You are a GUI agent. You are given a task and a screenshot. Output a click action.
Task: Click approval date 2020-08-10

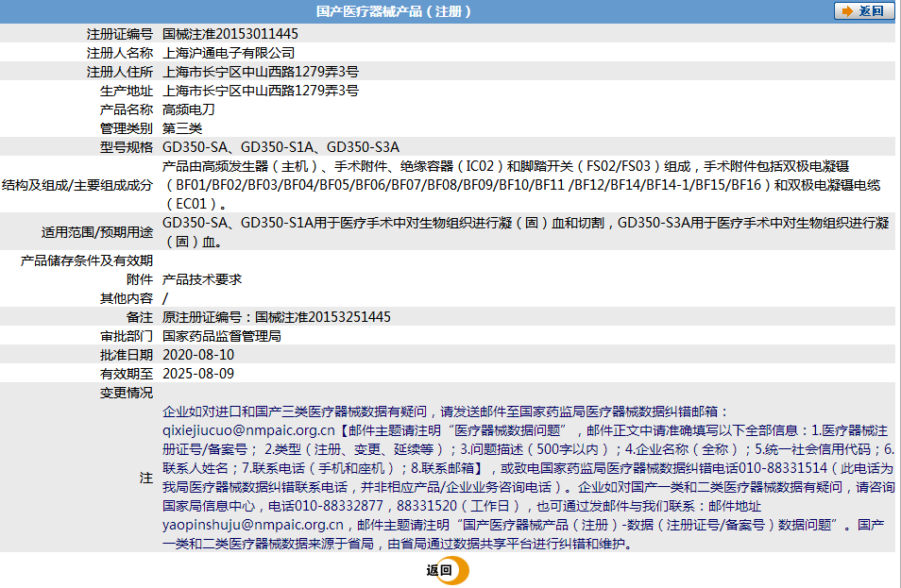(198, 355)
